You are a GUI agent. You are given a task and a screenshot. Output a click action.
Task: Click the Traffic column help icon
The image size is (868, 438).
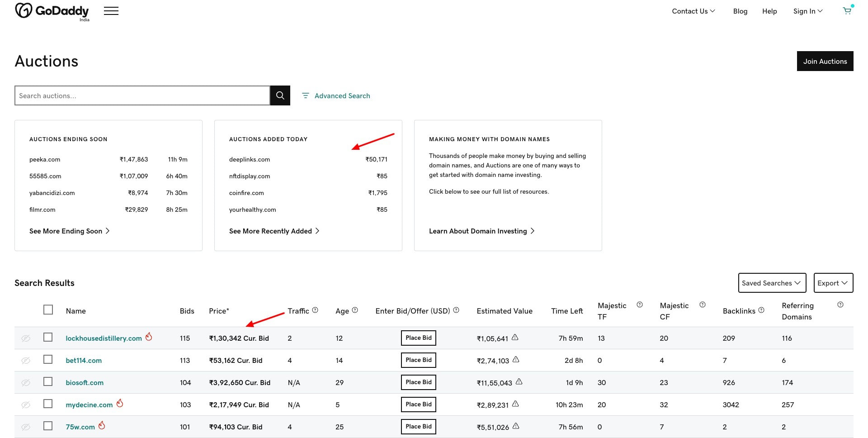click(315, 310)
